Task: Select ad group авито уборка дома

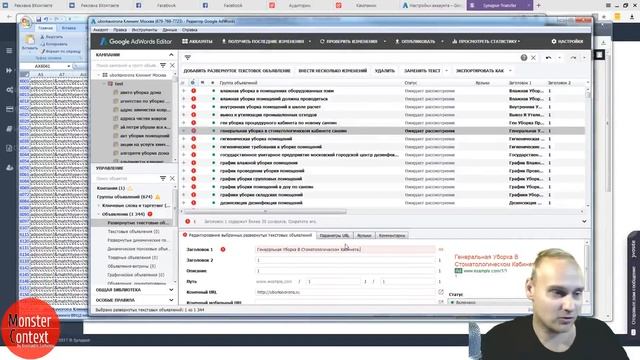Action: click(140, 92)
